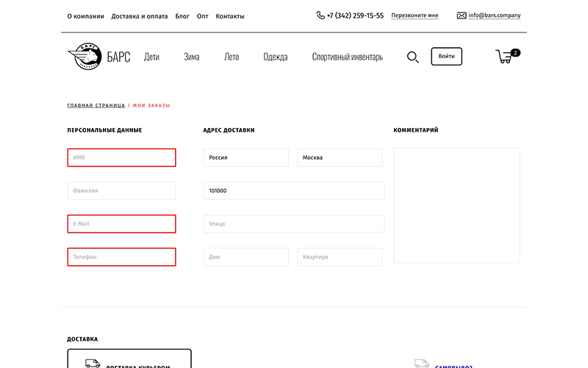
Task: Focus the E-Mail input field
Action: tap(121, 224)
